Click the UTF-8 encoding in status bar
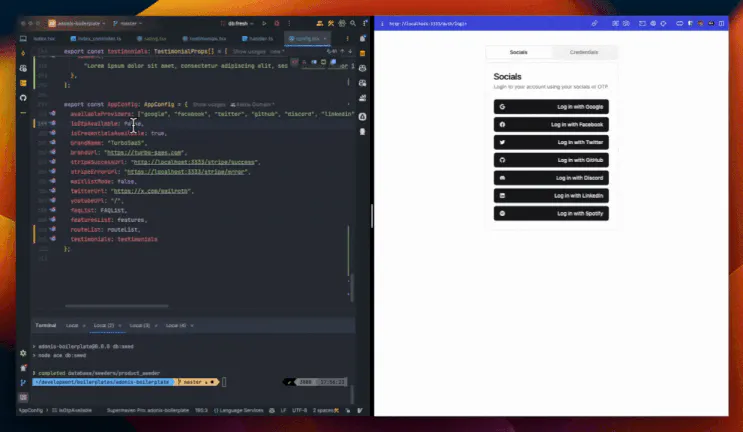743x432 pixels. pyautogui.click(x=299, y=410)
